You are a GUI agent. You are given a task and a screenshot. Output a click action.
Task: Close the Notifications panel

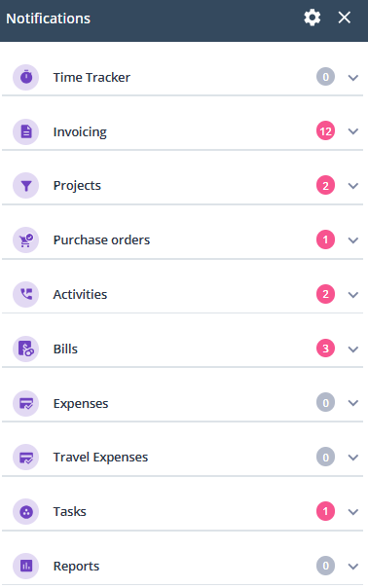coord(345,18)
